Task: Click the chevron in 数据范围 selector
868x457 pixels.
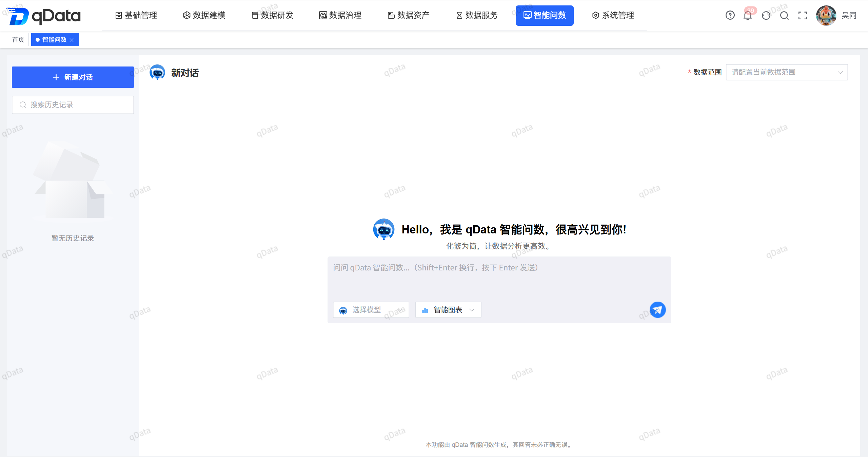Action: [840, 73]
